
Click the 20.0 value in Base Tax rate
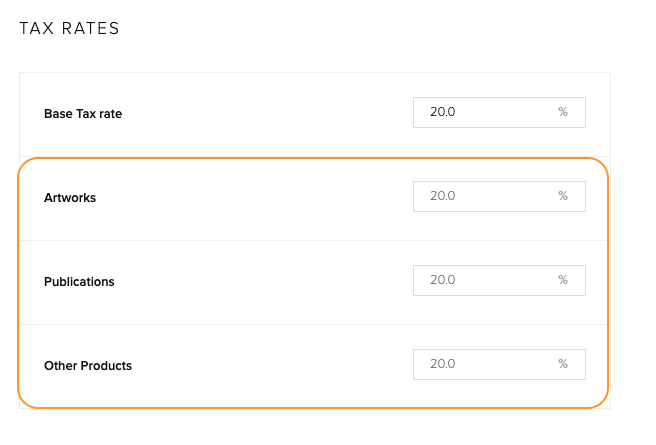point(443,113)
